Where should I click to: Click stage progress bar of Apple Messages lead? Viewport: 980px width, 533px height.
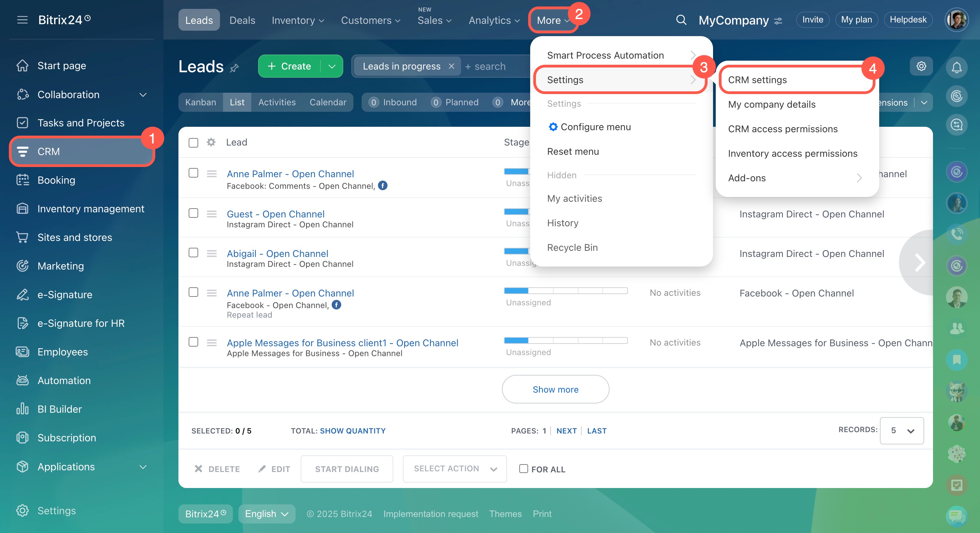565,340
